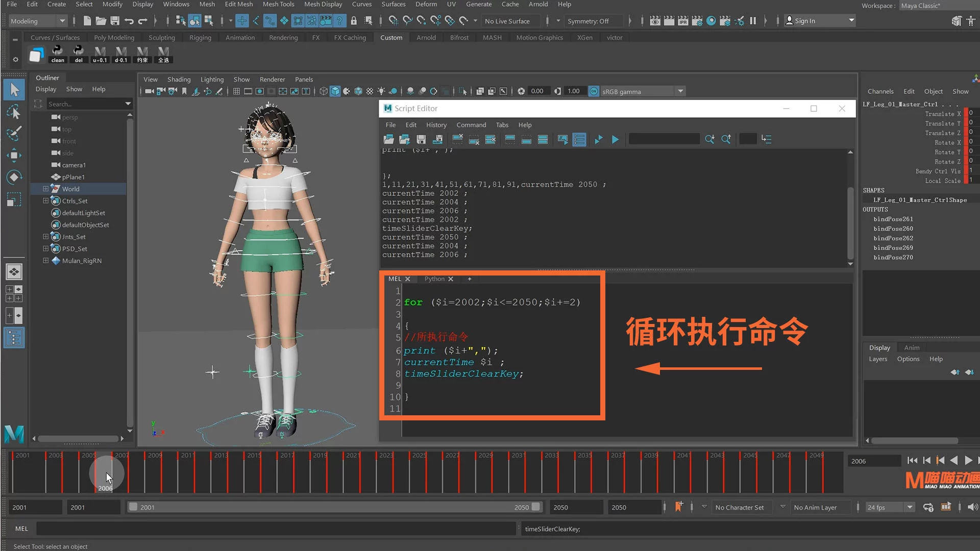Screen dimensions: 980x551
Task: Expand Ctrls_Set in the Outliner
Action: (x=45, y=201)
